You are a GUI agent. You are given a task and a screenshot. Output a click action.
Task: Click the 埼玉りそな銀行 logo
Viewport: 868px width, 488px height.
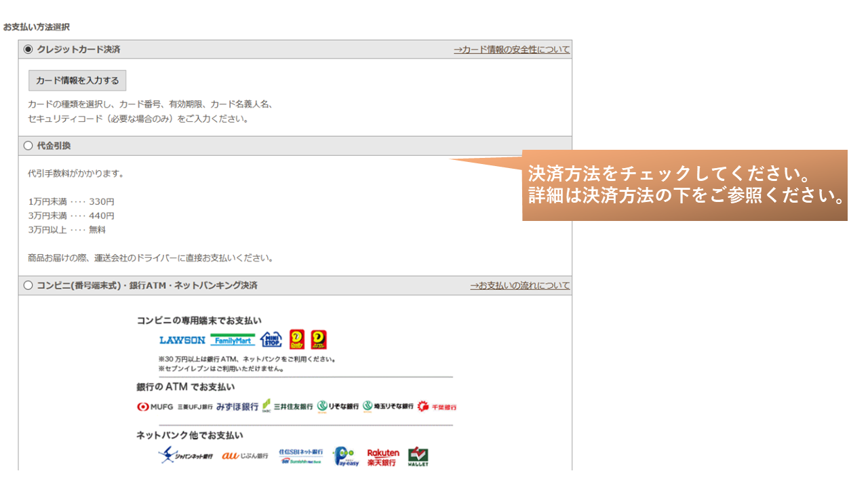(388, 406)
